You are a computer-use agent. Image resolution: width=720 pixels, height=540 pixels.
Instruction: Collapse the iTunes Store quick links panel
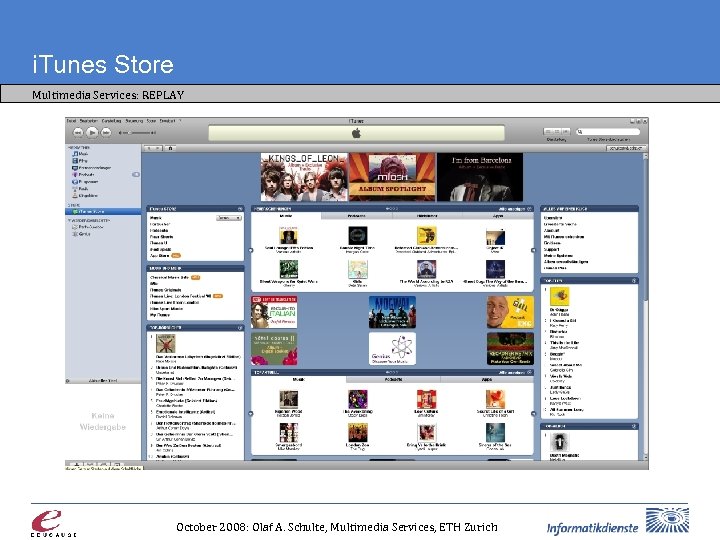click(240, 209)
